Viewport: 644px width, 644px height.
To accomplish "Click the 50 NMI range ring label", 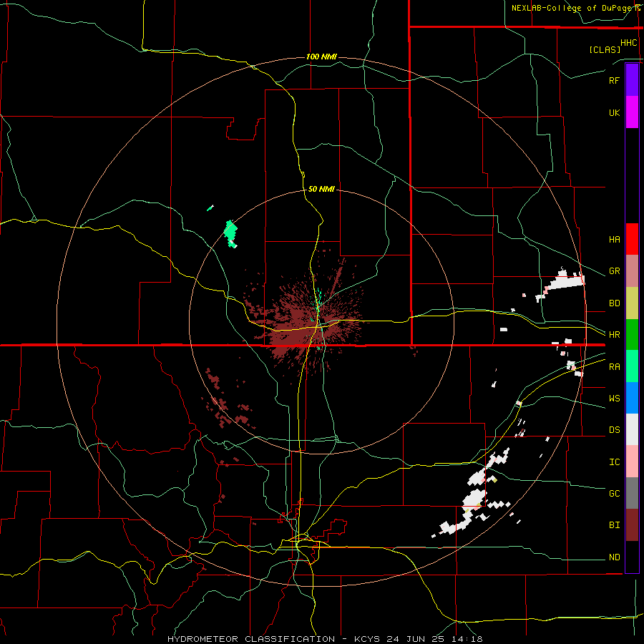I will click(x=321, y=189).
